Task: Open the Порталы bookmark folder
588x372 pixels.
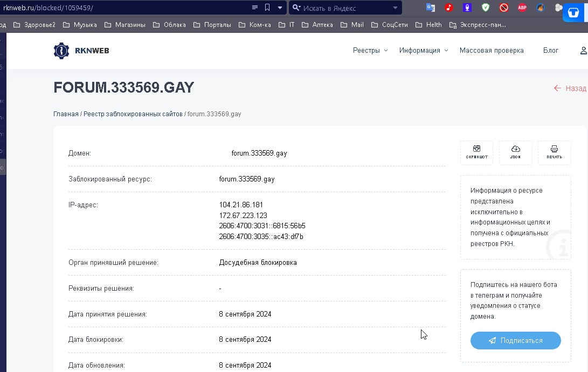Action: 212,25
